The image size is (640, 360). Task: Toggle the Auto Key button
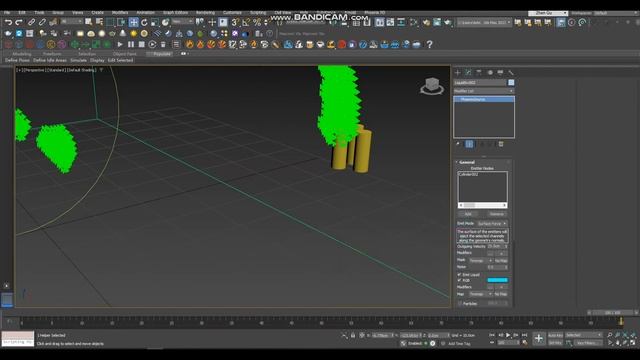click(x=555, y=335)
